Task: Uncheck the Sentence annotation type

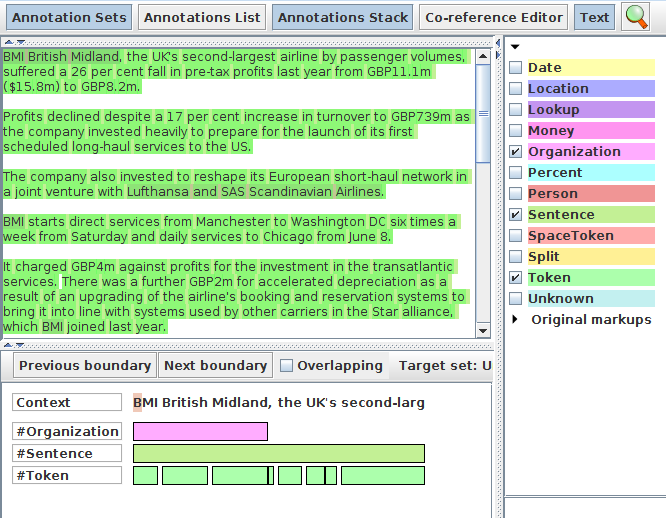Action: (516, 214)
